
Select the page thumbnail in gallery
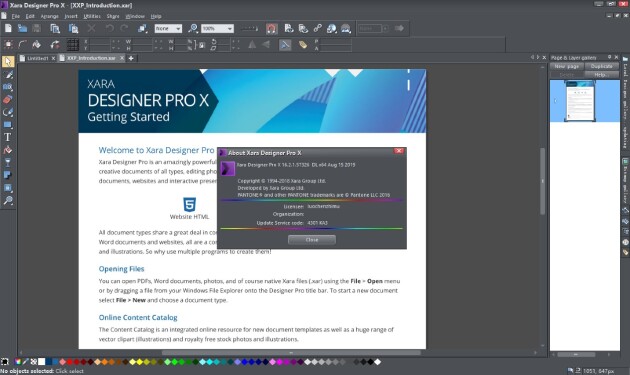pos(580,100)
